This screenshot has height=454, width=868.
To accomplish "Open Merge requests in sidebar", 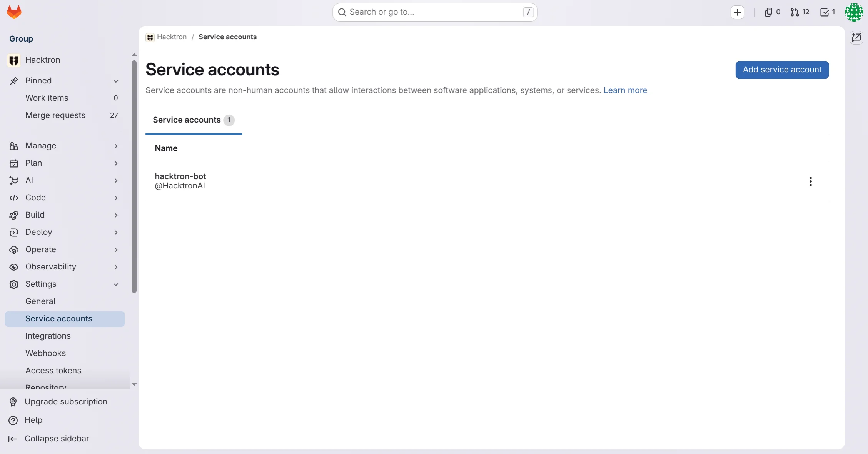I will tap(65, 115).
